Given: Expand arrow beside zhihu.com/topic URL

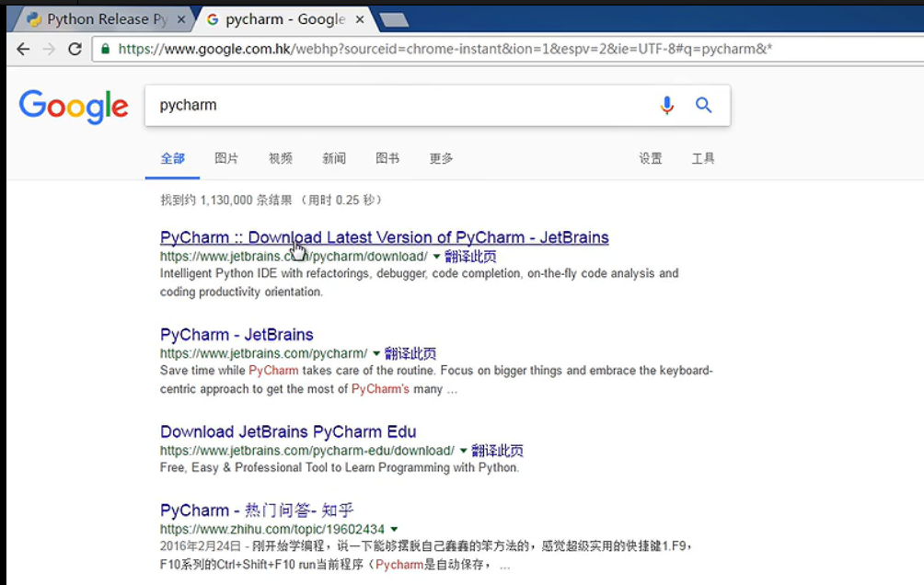Looking at the screenshot, I should coord(394,530).
